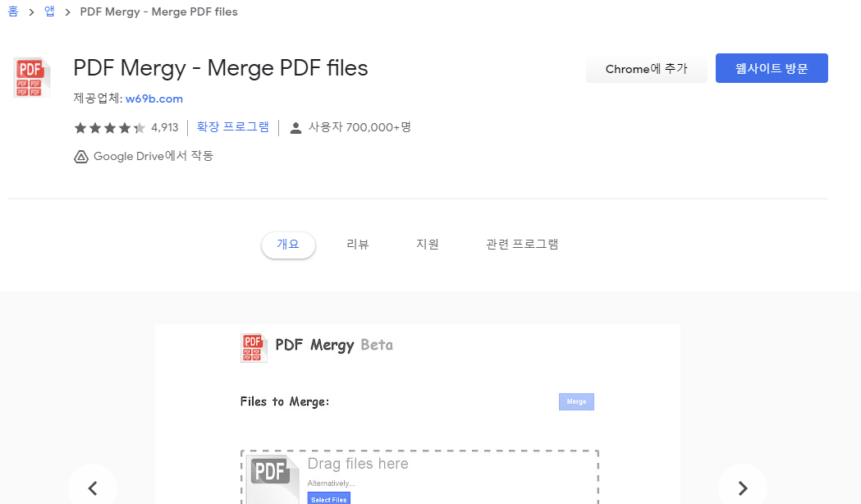
Task: Click the 홈 breadcrumb link
Action: point(13,11)
